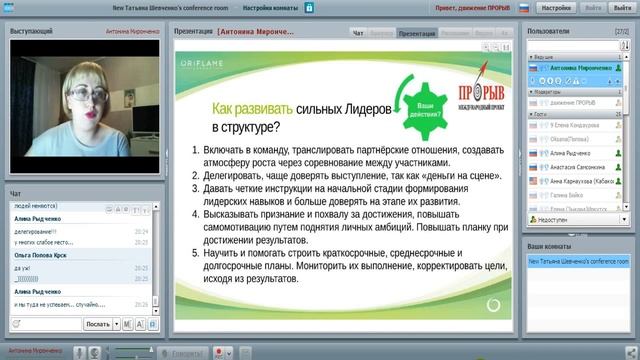Toggle the webcam button in bottom bar
The height and width of the screenshot is (360, 640).
click(x=94, y=353)
